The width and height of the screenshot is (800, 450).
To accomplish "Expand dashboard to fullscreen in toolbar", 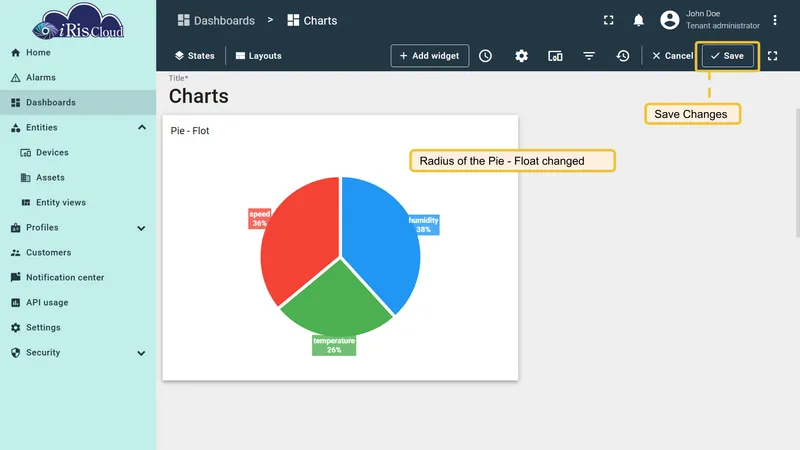I will [x=772, y=56].
